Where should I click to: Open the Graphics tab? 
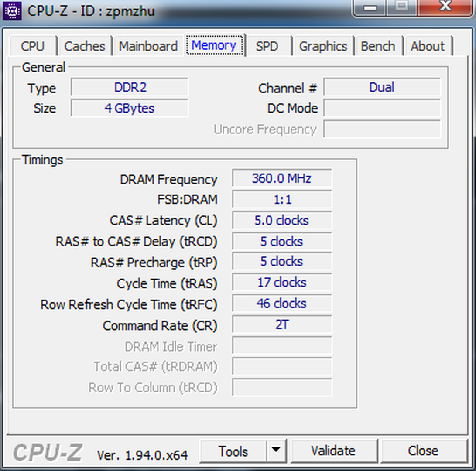point(323,46)
